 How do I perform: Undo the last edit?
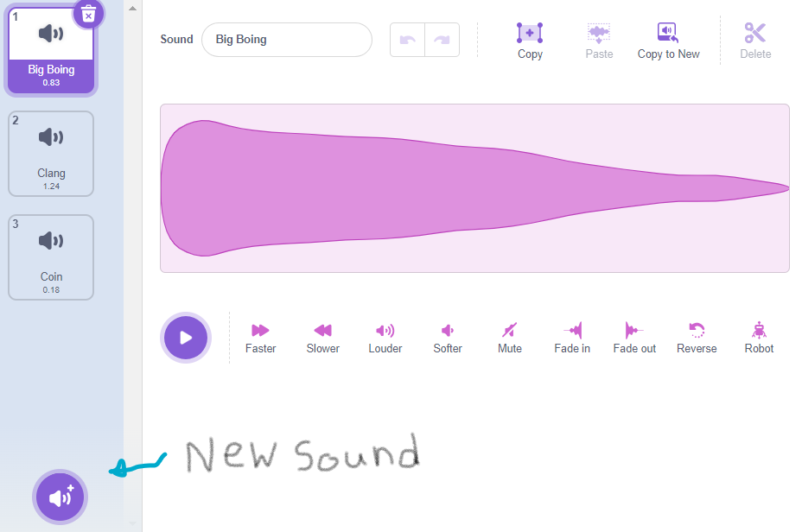click(x=407, y=39)
